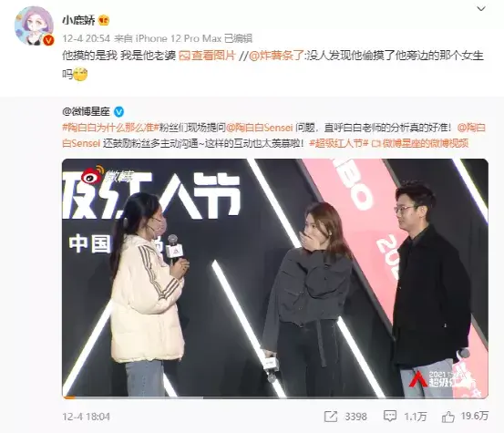This screenshot has width=504, height=433.
Task: Open @炸薯条了 user mention
Action: (276, 56)
